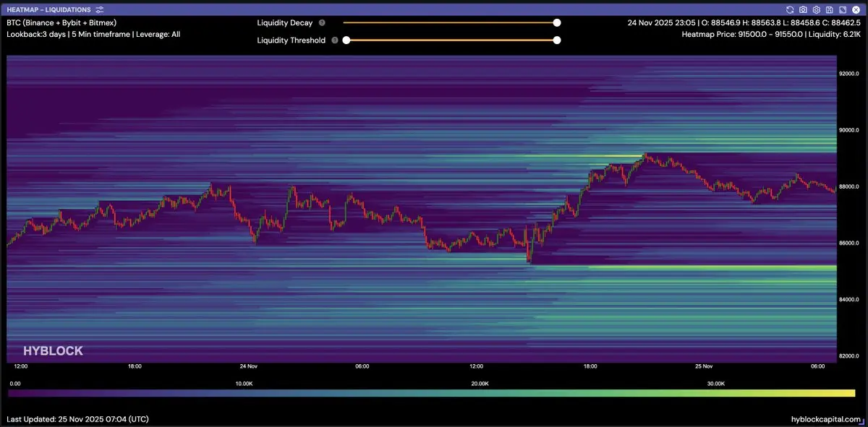Expand the heatmap panel to fullscreen

[841, 10]
